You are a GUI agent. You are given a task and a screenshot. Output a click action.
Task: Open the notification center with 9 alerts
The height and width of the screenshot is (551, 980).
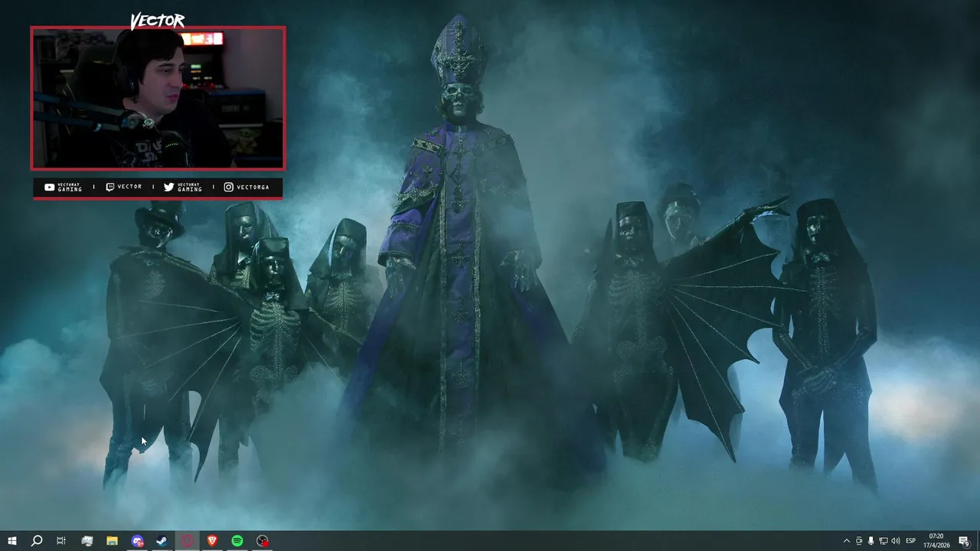tap(964, 541)
